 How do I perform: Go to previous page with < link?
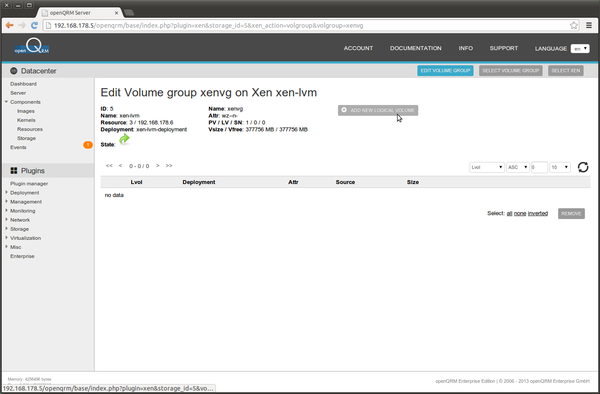click(121, 166)
